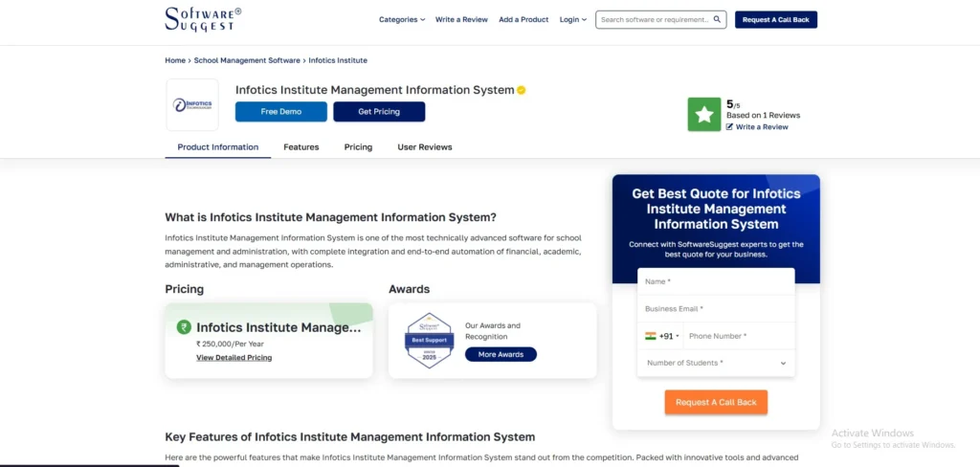Click the 'Infotics Institute Manage...' pricing title

tap(278, 327)
